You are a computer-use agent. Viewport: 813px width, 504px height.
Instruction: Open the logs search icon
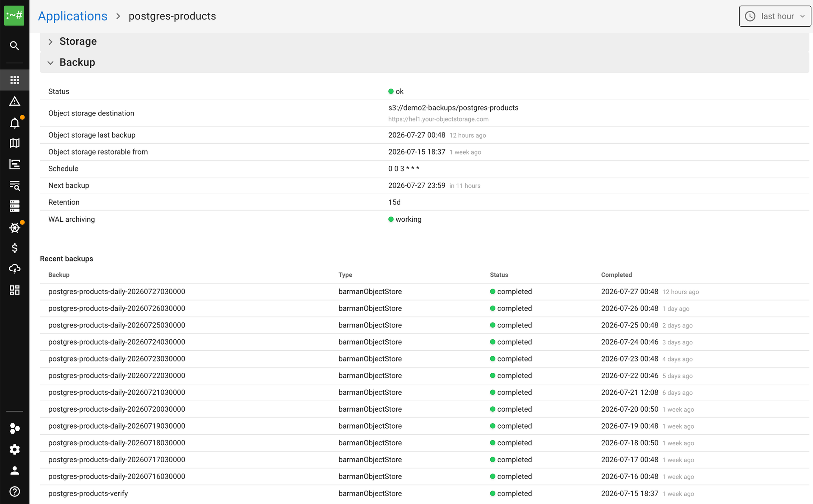(x=14, y=185)
